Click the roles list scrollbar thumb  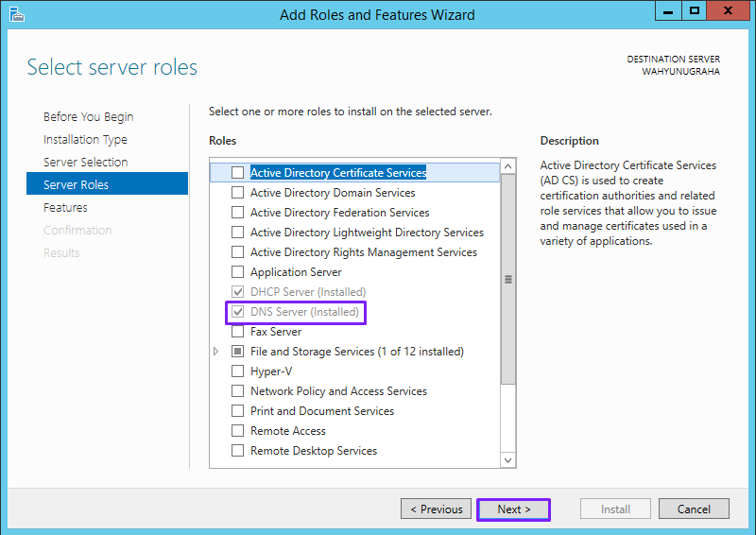[x=507, y=280]
